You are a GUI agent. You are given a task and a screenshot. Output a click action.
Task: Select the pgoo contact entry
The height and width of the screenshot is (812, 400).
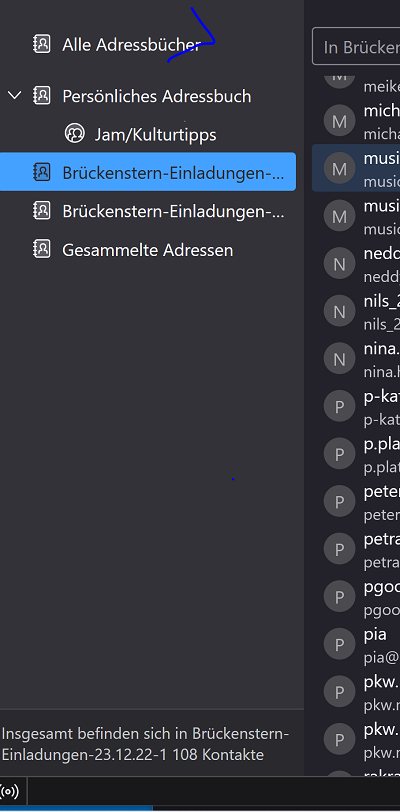tap(356, 597)
